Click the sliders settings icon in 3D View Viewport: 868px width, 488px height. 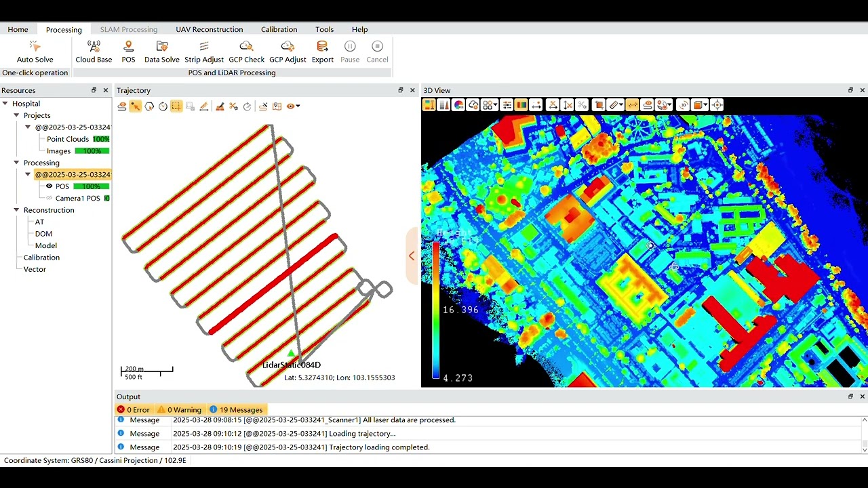[x=507, y=105]
